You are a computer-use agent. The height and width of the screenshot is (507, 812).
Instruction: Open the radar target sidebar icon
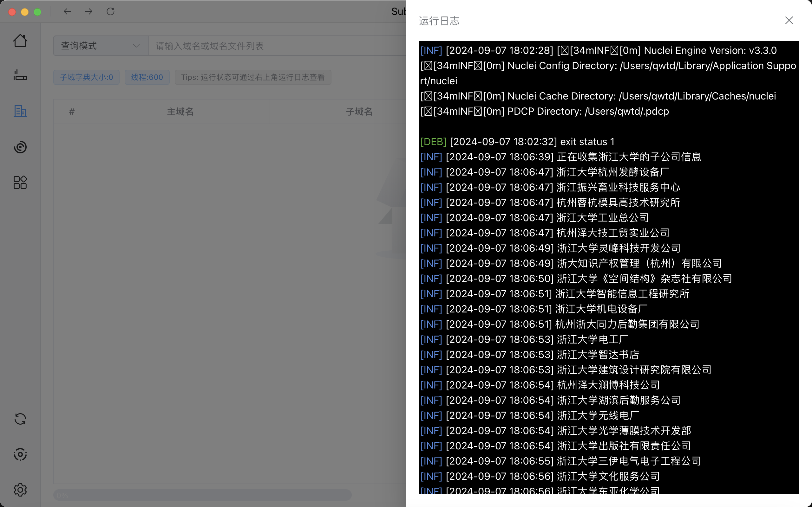point(20,147)
